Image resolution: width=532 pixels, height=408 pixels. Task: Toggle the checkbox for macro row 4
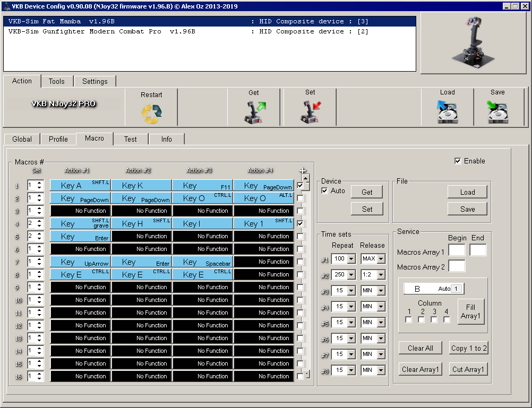[x=301, y=224]
